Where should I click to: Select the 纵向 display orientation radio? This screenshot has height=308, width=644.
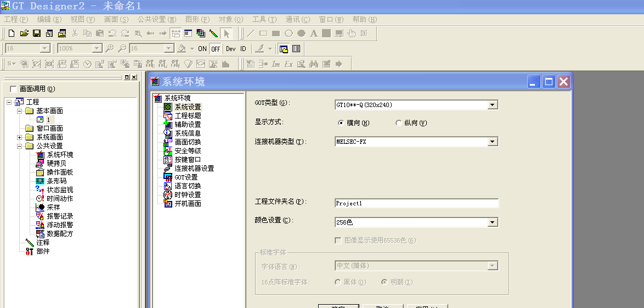coord(399,123)
